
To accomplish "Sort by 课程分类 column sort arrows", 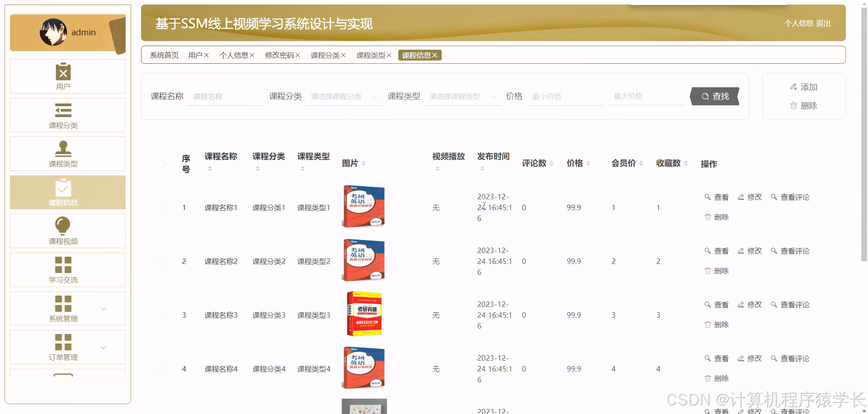I will 257,169.
